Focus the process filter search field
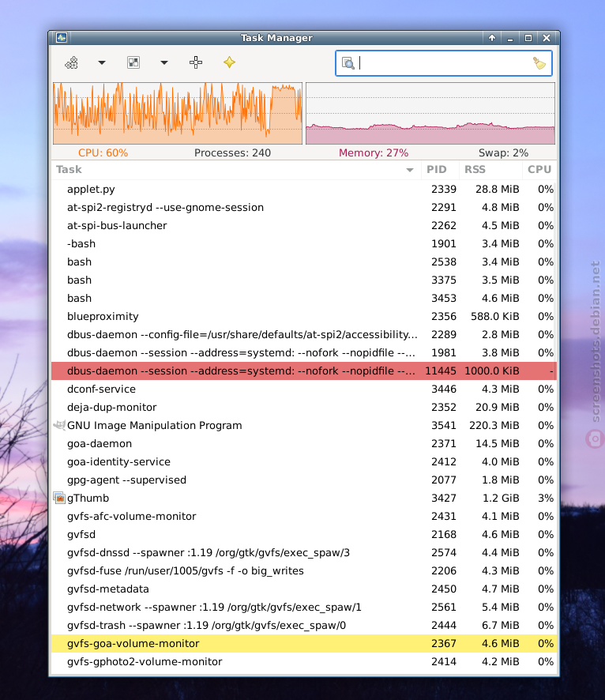Screen dimensions: 605x700 [444, 63]
